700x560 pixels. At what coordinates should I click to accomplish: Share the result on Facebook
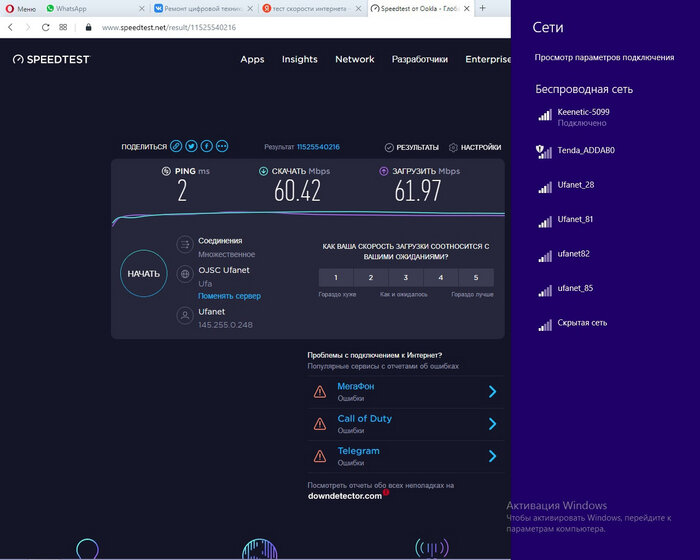[207, 146]
